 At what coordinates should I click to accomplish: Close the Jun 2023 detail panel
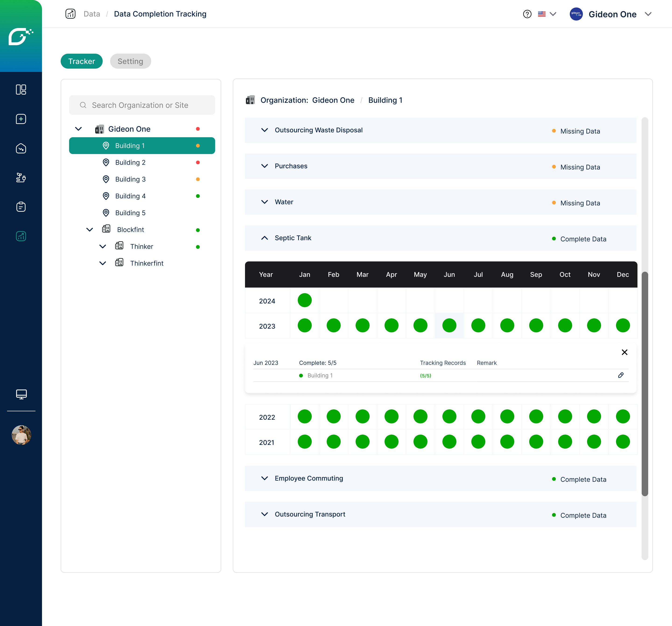click(624, 352)
